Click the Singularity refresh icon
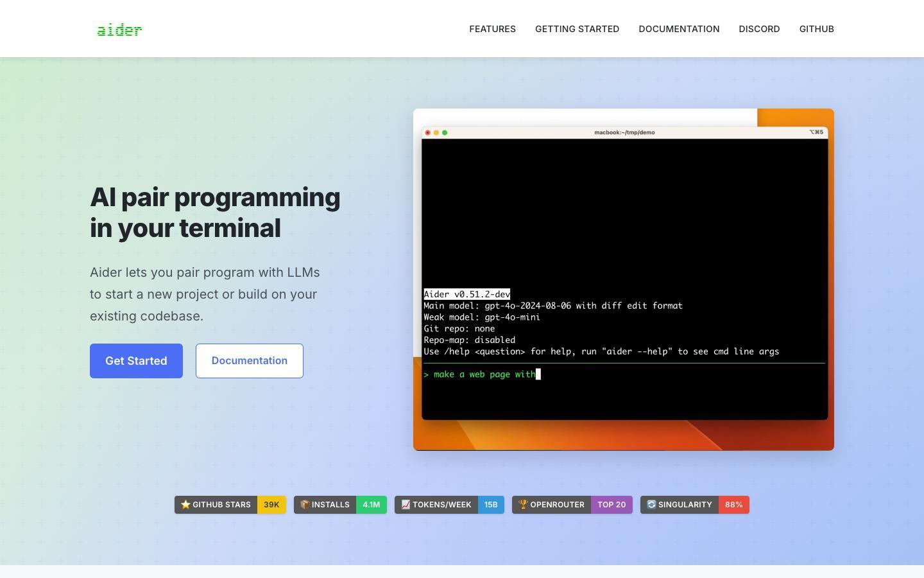 pyautogui.click(x=651, y=505)
